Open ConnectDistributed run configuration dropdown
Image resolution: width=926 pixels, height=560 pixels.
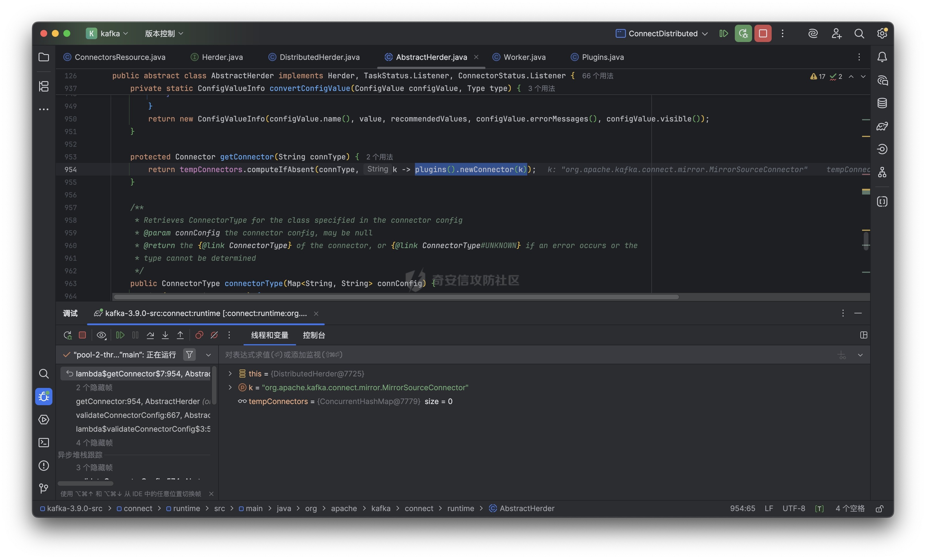[x=662, y=33]
